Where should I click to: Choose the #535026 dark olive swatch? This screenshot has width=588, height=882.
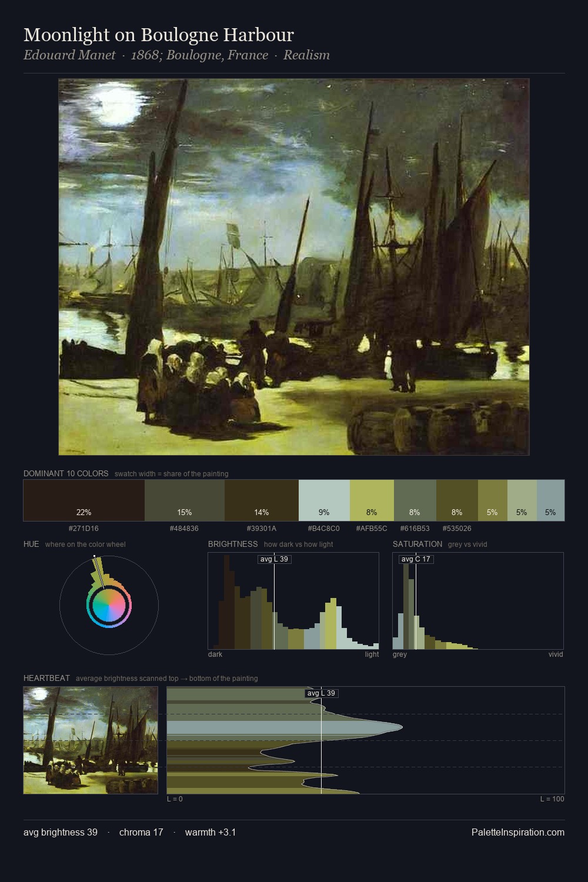pyautogui.click(x=457, y=500)
